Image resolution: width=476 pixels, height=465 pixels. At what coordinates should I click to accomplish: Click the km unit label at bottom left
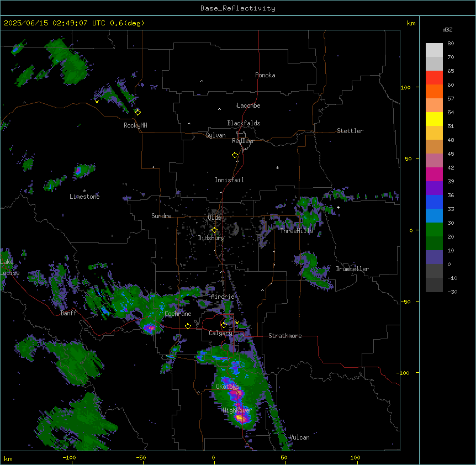8,458
